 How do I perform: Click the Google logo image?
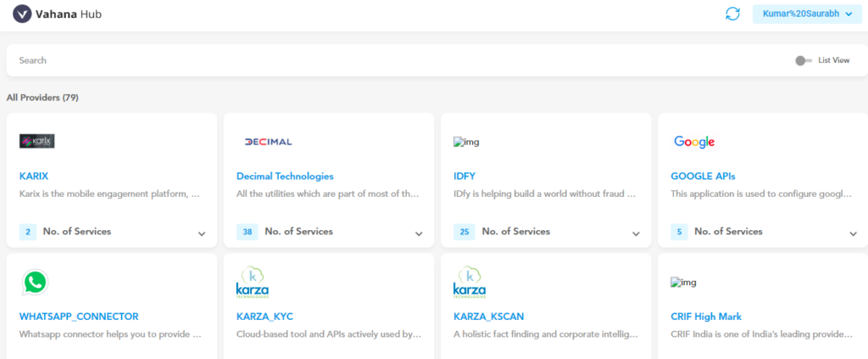(x=694, y=142)
